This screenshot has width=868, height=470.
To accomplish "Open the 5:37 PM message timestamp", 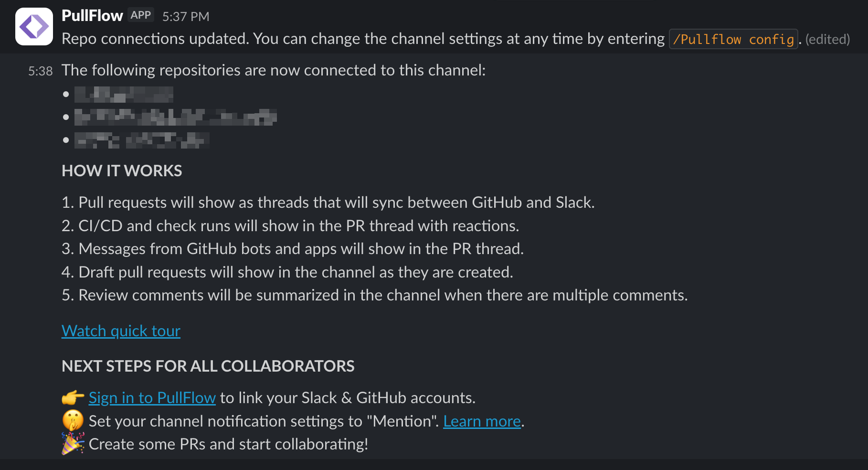I will click(x=186, y=17).
